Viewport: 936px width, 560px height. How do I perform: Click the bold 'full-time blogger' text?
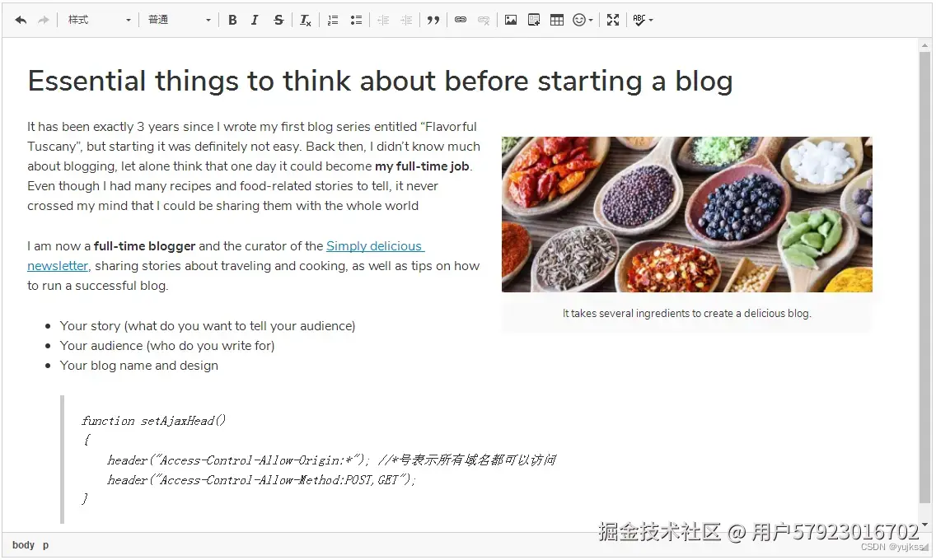[x=144, y=246]
